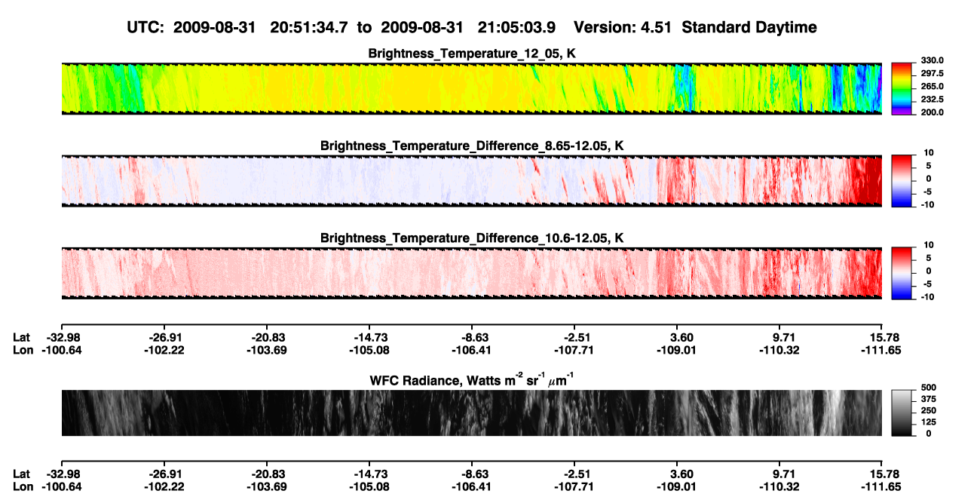Click bottom axis longitude value -110.32

pyautogui.click(x=779, y=486)
